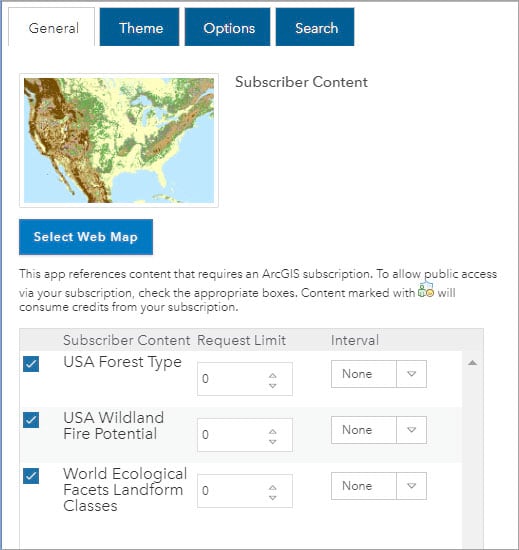Click the subscriber credits icon in description
The width and height of the screenshot is (519, 550).
point(426,291)
